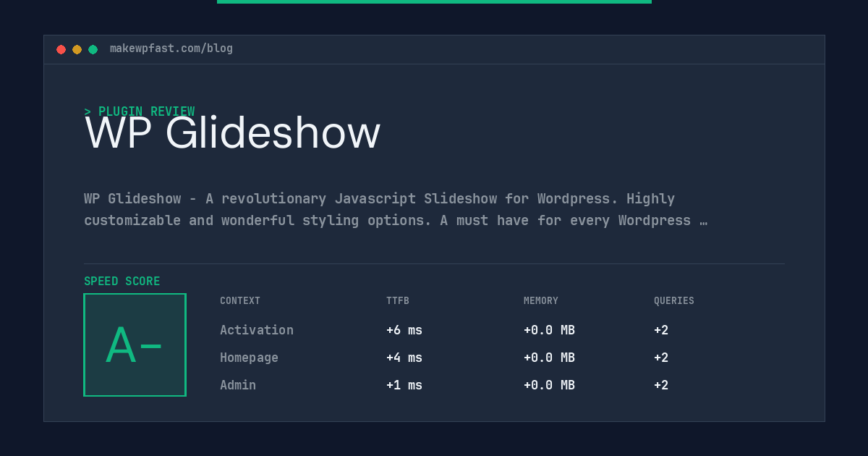
Task: Click the MEMORY column header
Action: (541, 301)
